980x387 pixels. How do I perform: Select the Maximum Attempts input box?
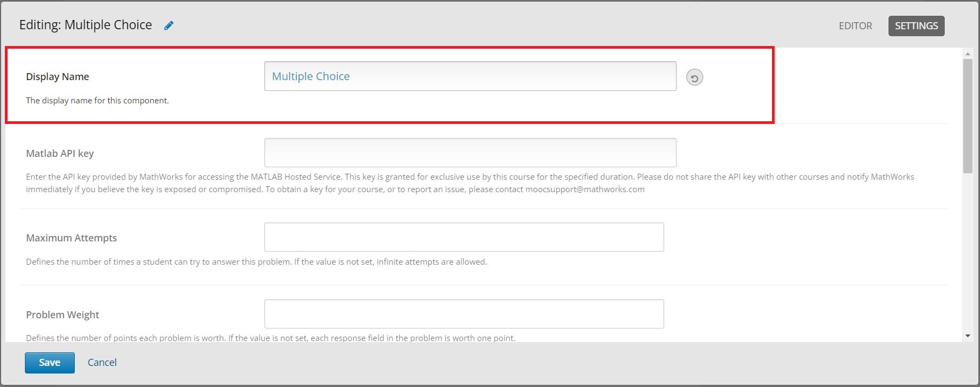(464, 237)
